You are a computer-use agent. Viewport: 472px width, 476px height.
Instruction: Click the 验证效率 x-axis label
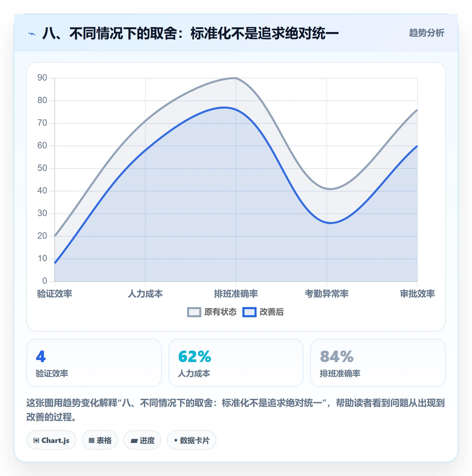click(x=55, y=294)
